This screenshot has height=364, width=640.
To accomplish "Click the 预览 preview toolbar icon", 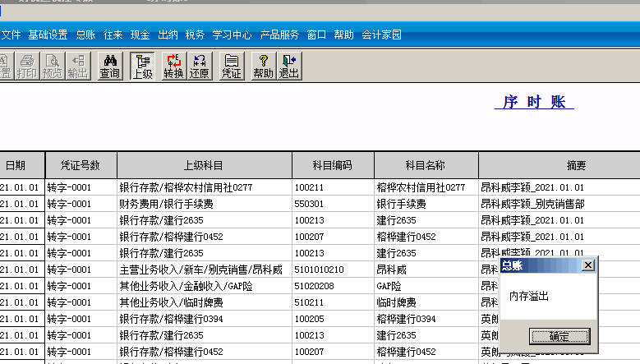I will [x=53, y=66].
